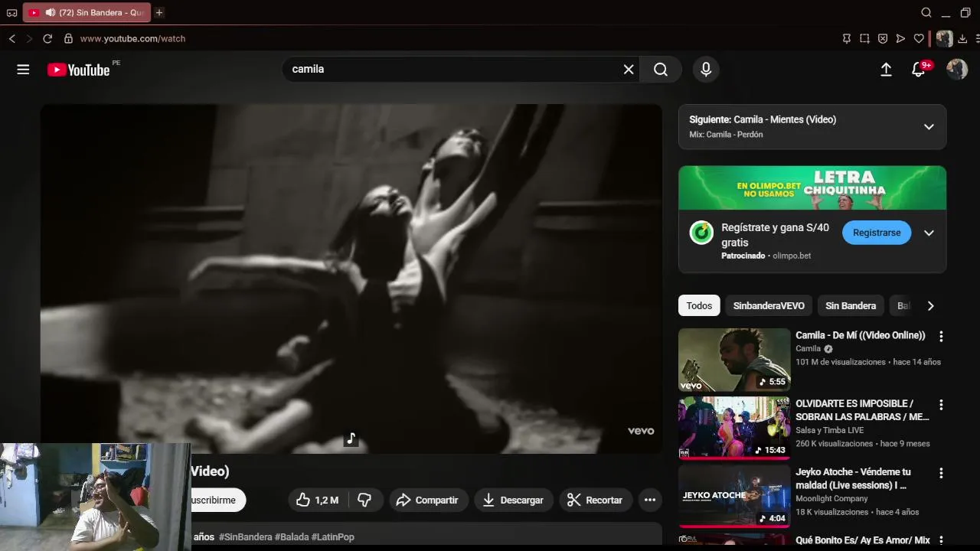Screen dimensions: 980x551
Task: Open options for OLVIDARTE ES IMPOSIBLE video
Action: (941, 404)
